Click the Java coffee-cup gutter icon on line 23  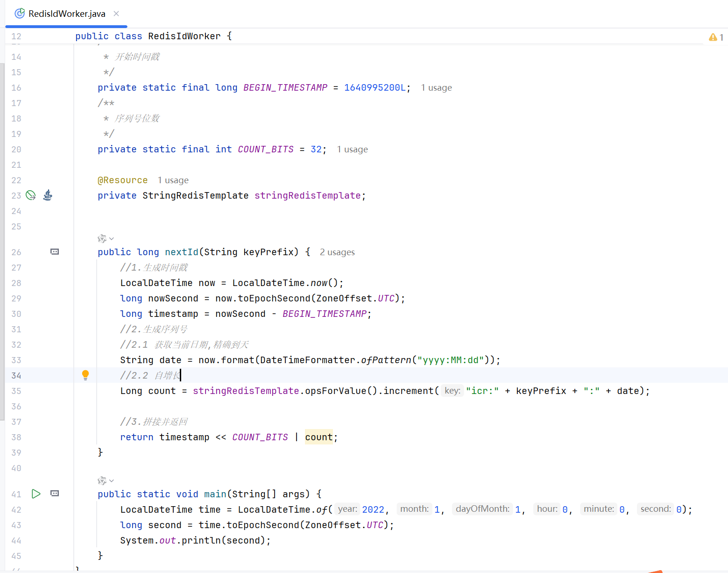48,195
